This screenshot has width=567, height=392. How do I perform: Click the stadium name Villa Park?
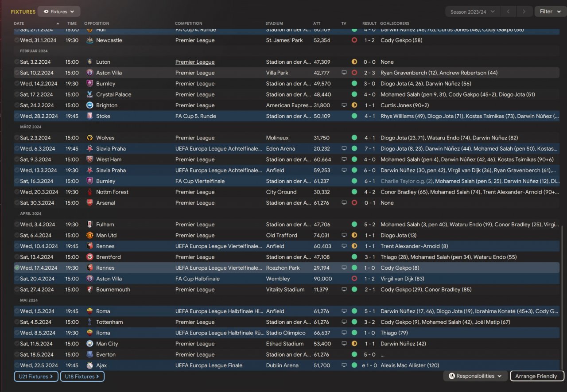pos(277,73)
